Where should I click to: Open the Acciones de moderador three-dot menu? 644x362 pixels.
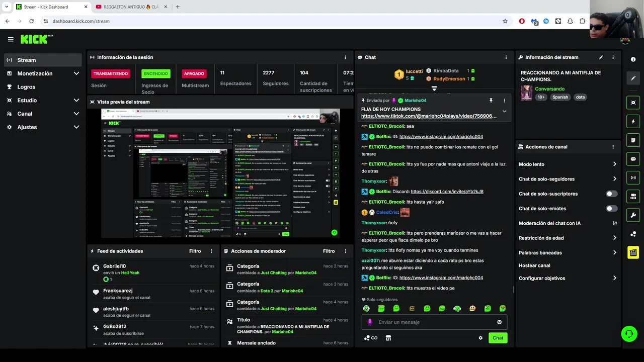click(x=345, y=251)
